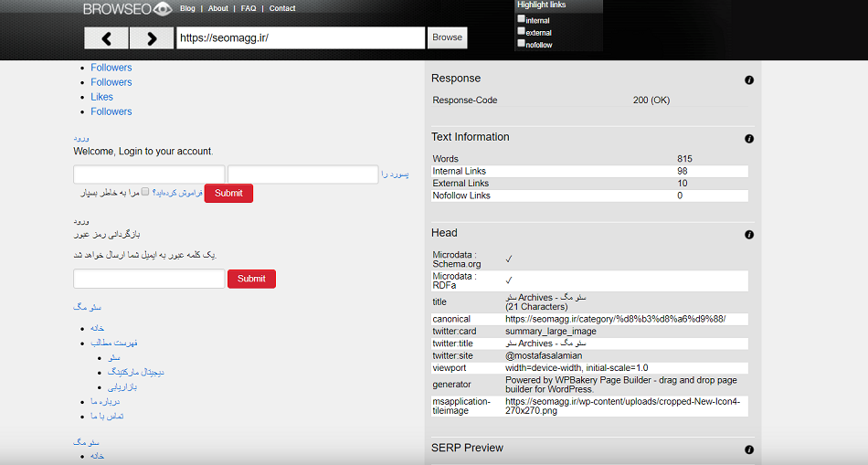This screenshot has height=465, width=868.
Task: Open the Response section info icon
Action: point(749,80)
